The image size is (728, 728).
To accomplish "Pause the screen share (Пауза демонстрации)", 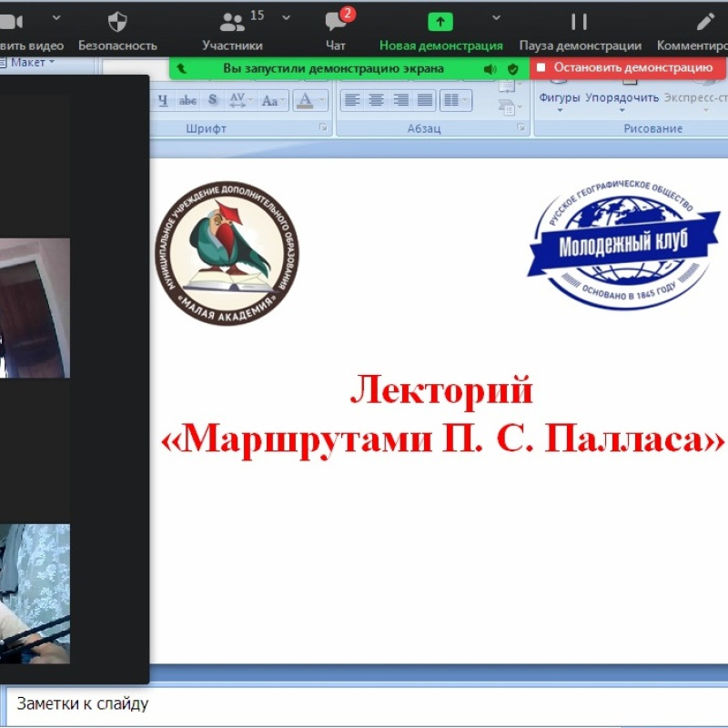I will (580, 23).
